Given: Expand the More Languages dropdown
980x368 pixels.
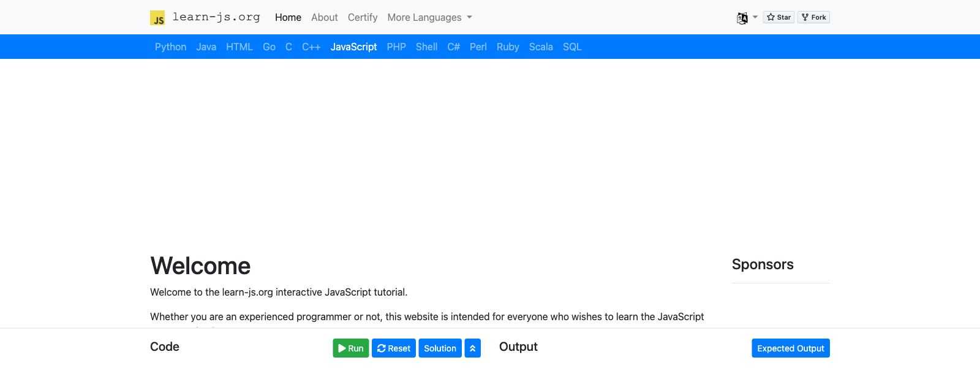Looking at the screenshot, I should click(x=429, y=17).
